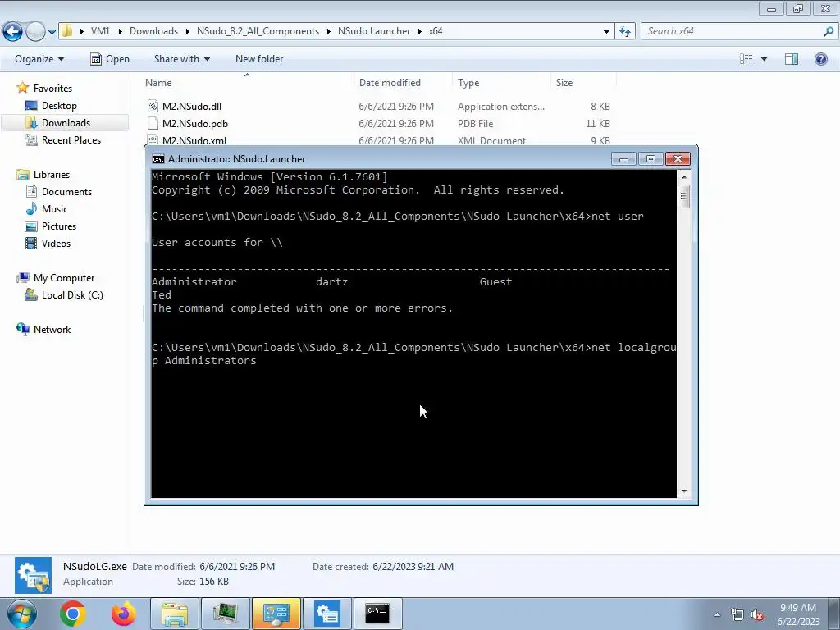Open the Explorer help icon
Image resolution: width=840 pixels, height=630 pixels.
[820, 59]
